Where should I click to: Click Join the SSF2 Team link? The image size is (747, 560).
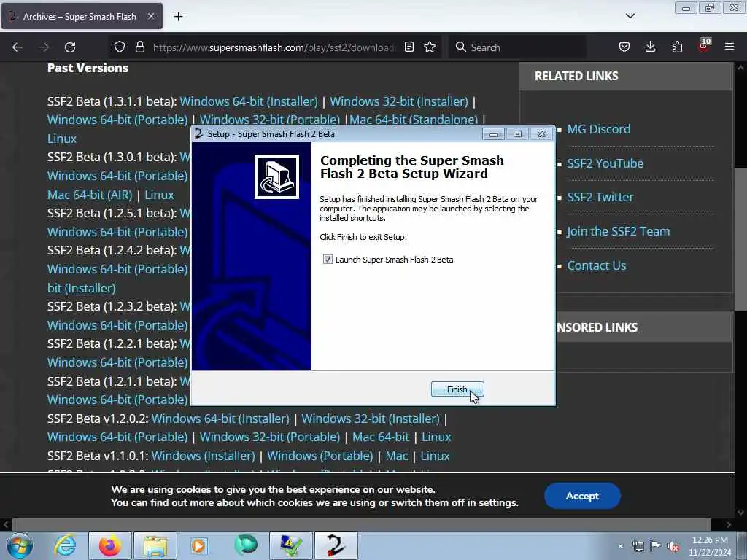pos(619,231)
